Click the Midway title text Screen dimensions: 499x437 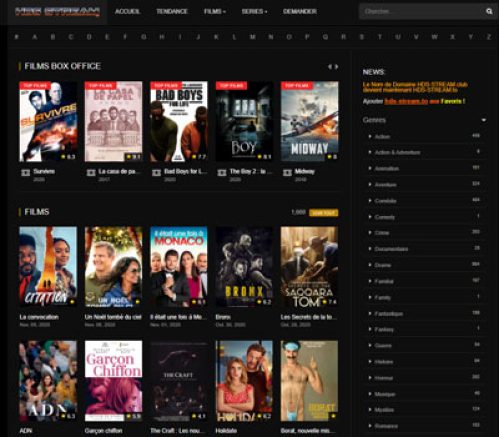(x=305, y=171)
